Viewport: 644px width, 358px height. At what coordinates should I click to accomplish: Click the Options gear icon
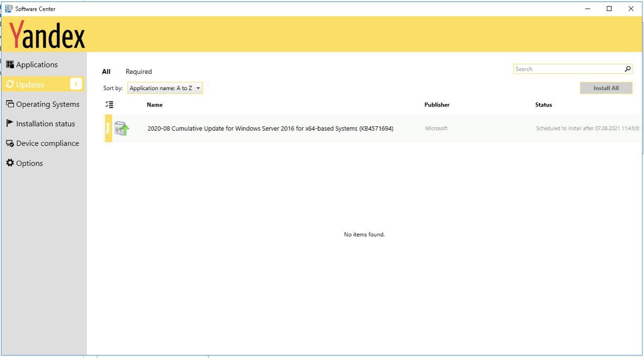[x=10, y=163]
